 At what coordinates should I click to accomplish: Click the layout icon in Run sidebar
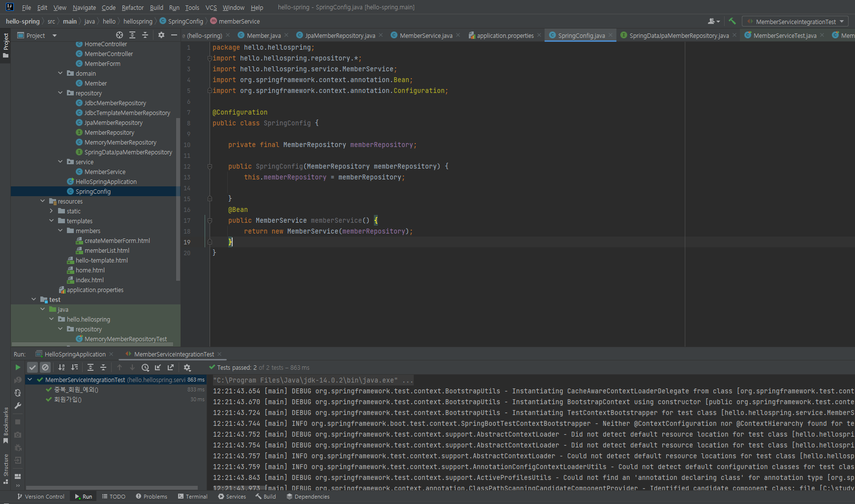[x=18, y=476]
